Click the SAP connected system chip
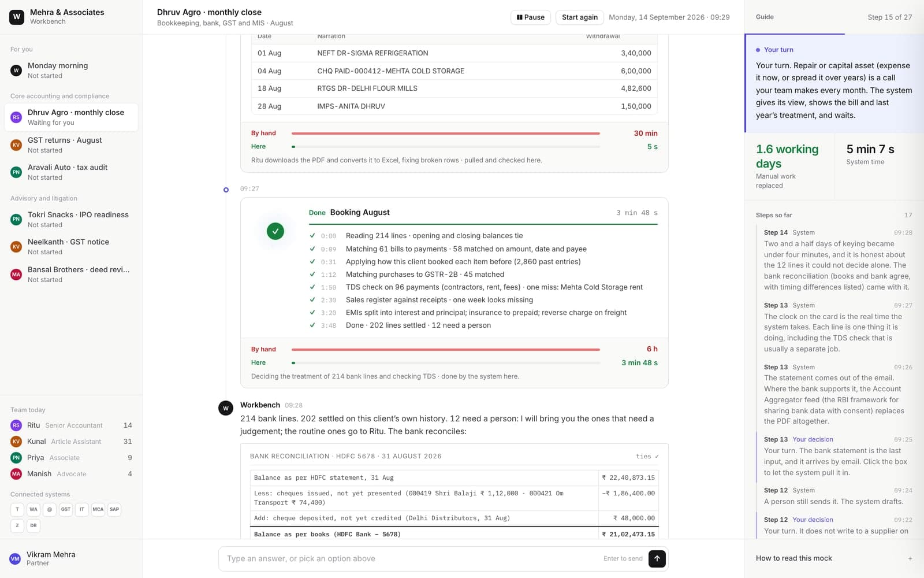This screenshot has height=578, width=924. (114, 509)
